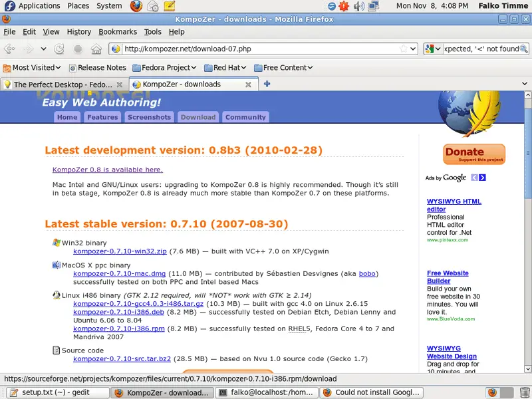The height and width of the screenshot is (399, 532).
Task: Expand the Red Hat bookmarks folder
Action: click(x=225, y=68)
